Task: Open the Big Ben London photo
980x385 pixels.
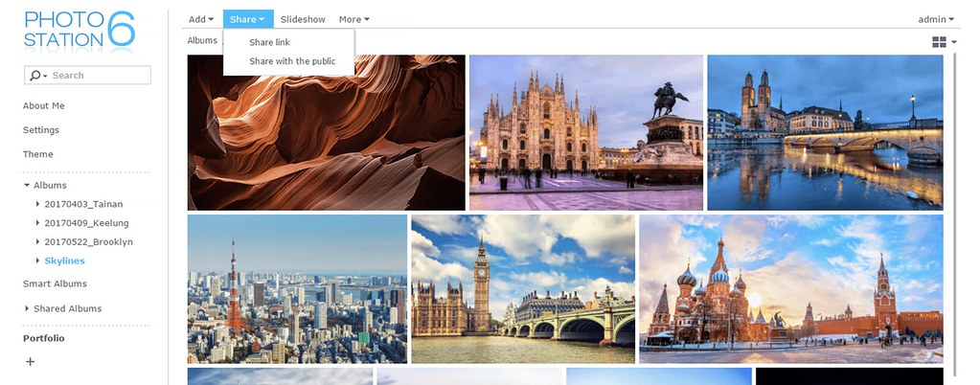Action: (522, 288)
